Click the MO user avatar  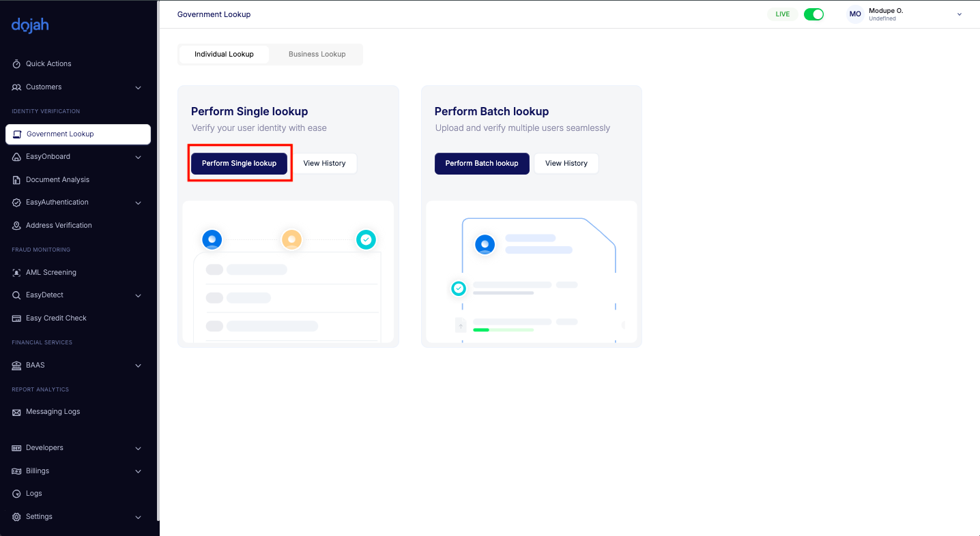click(855, 14)
